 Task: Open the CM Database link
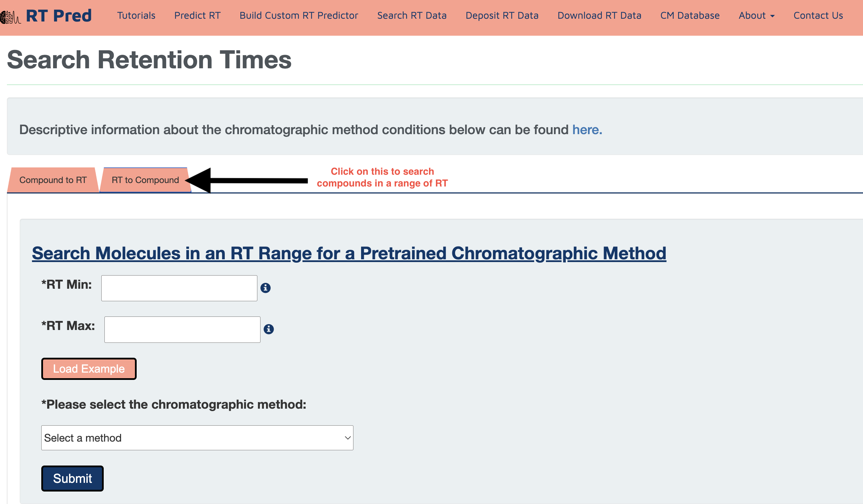tap(690, 16)
